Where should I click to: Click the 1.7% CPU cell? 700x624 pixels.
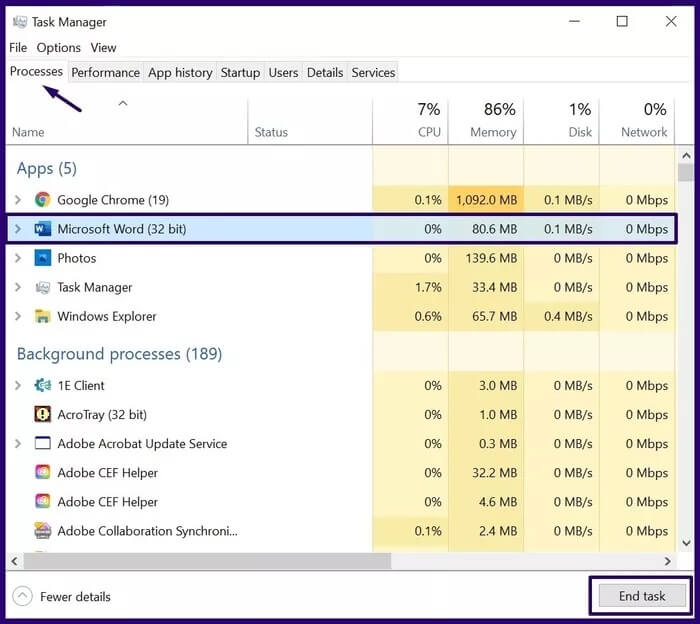coord(410,287)
